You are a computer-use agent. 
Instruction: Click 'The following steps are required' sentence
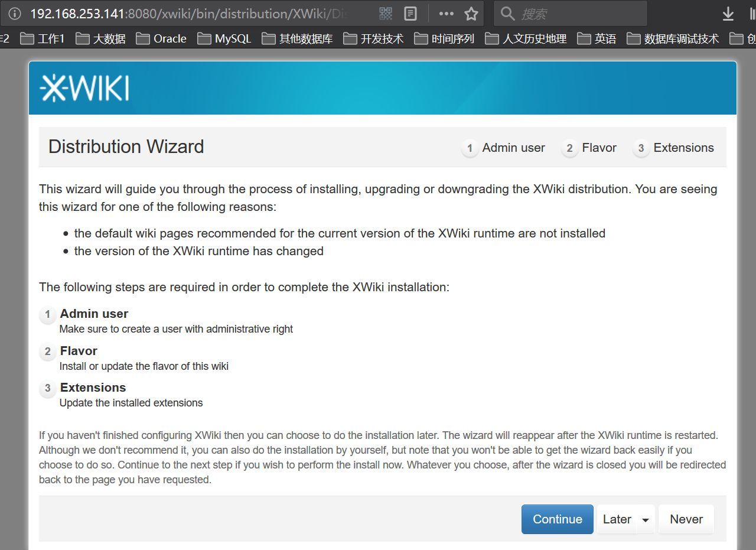pos(244,287)
